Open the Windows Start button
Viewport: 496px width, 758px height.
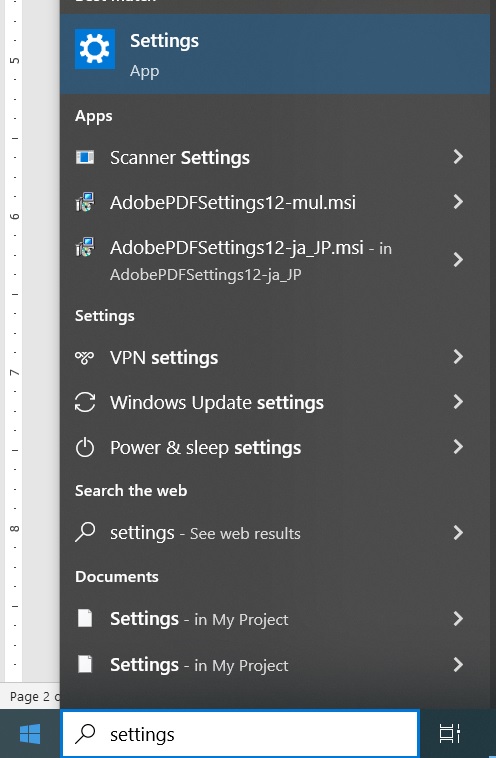pyautogui.click(x=30, y=734)
